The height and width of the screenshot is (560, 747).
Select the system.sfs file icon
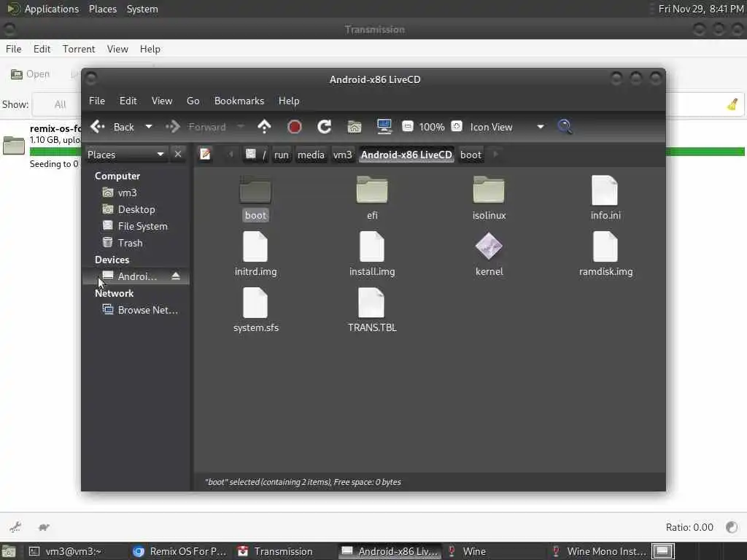pos(255,303)
